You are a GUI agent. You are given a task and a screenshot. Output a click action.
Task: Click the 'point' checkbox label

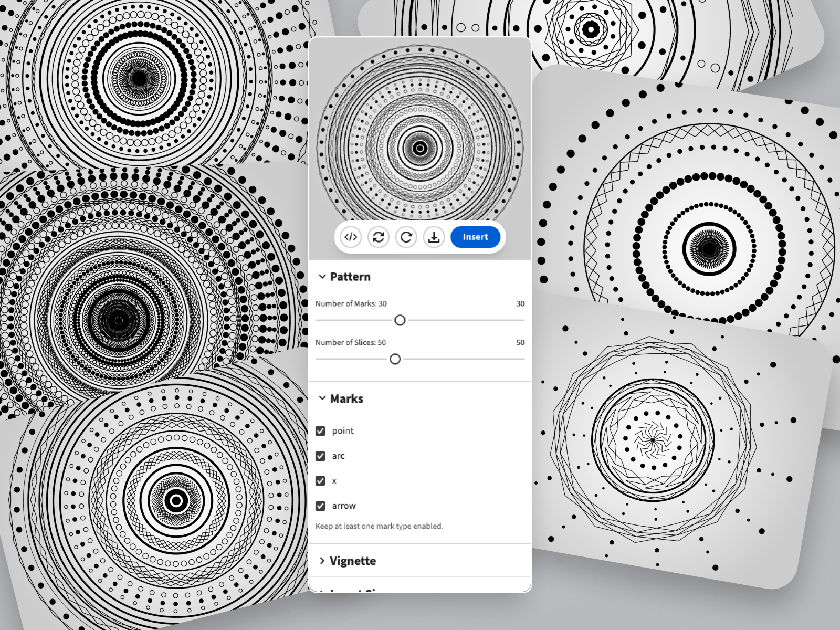point(343,431)
